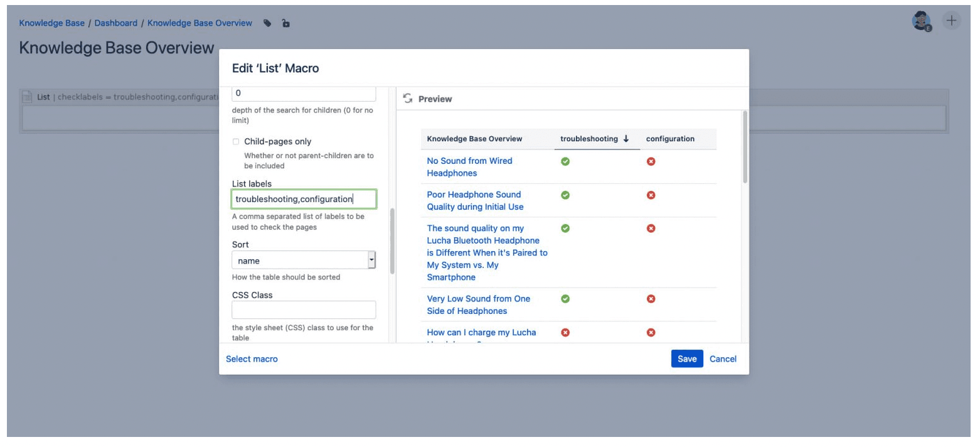
Task: Click the List macro placeholder icon on page
Action: (27, 97)
